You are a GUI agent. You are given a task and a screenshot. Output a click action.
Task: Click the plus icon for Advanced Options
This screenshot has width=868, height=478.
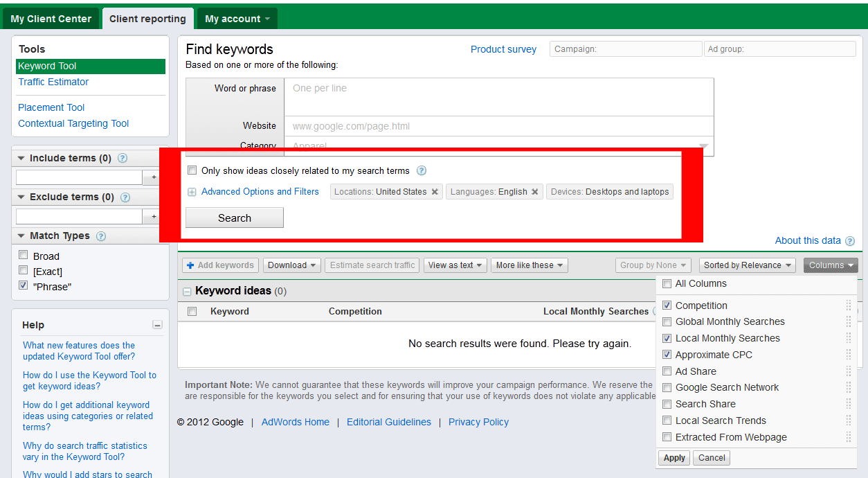(192, 192)
